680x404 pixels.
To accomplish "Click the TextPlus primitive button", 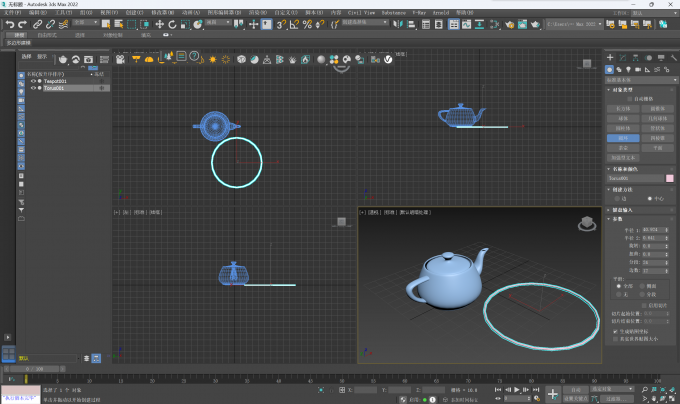I will pos(623,158).
